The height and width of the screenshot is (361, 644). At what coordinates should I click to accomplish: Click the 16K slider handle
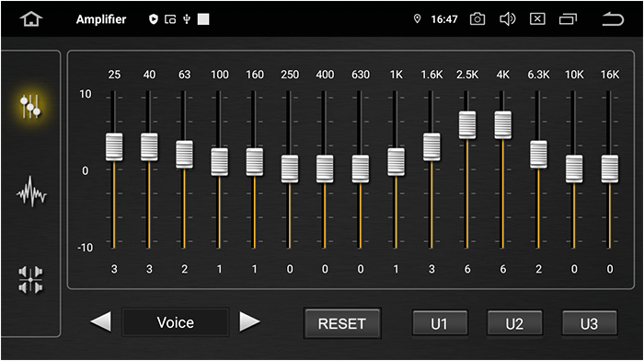coord(610,169)
